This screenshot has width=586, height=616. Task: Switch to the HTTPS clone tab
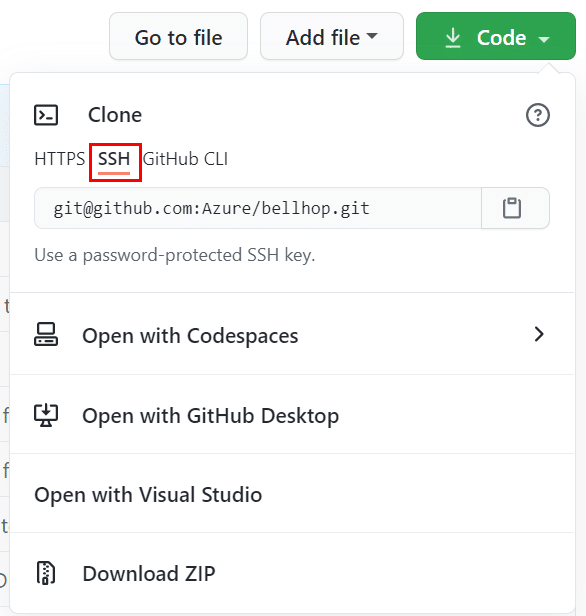click(60, 159)
